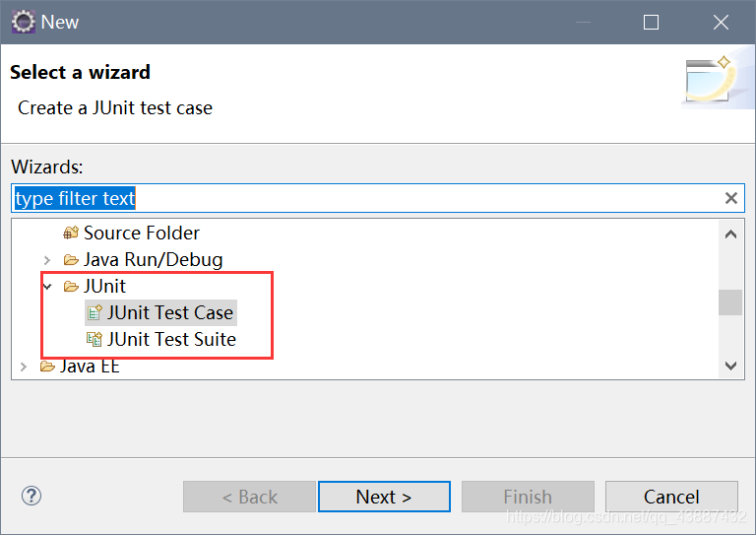Click the Cancel button
The width and height of the screenshot is (756, 535).
pyautogui.click(x=671, y=497)
